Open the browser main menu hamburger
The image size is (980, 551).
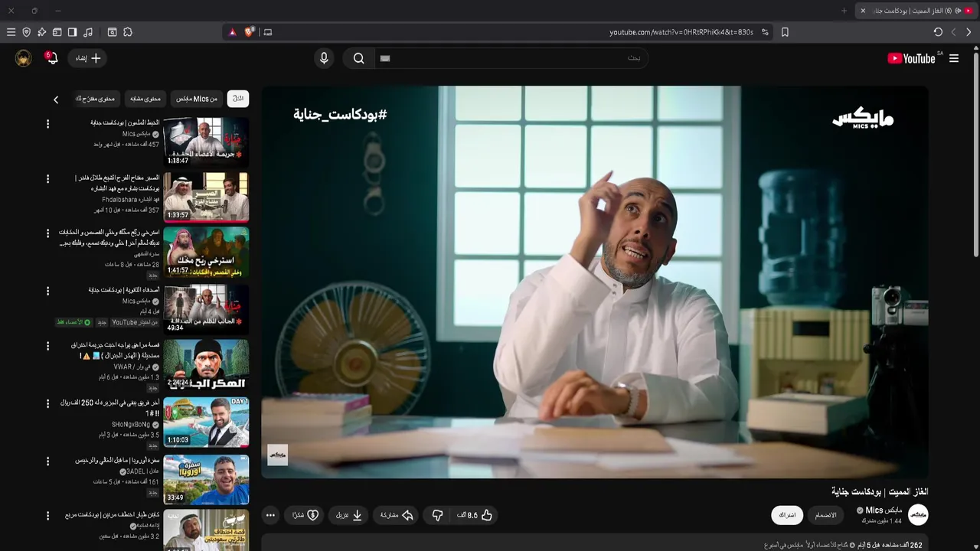point(11,32)
